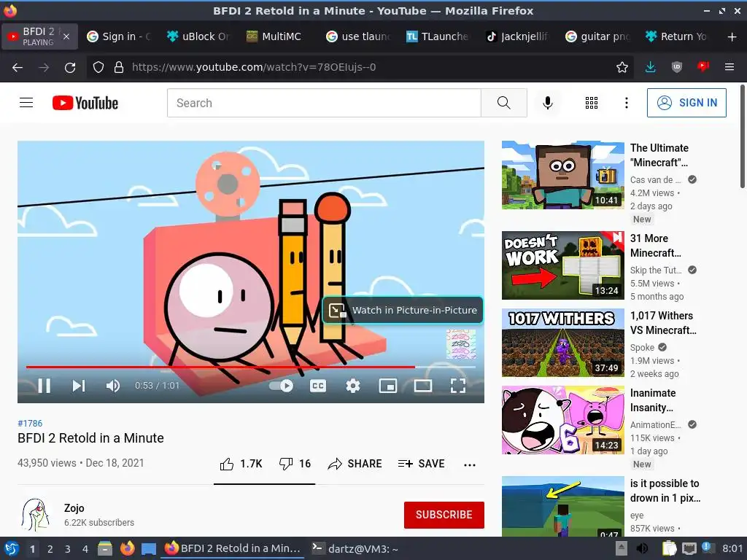
Task: Subscribe to the Zojo channel
Action: tap(444, 515)
